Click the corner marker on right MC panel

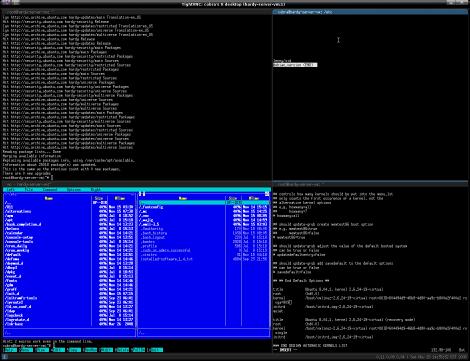click(x=267, y=194)
